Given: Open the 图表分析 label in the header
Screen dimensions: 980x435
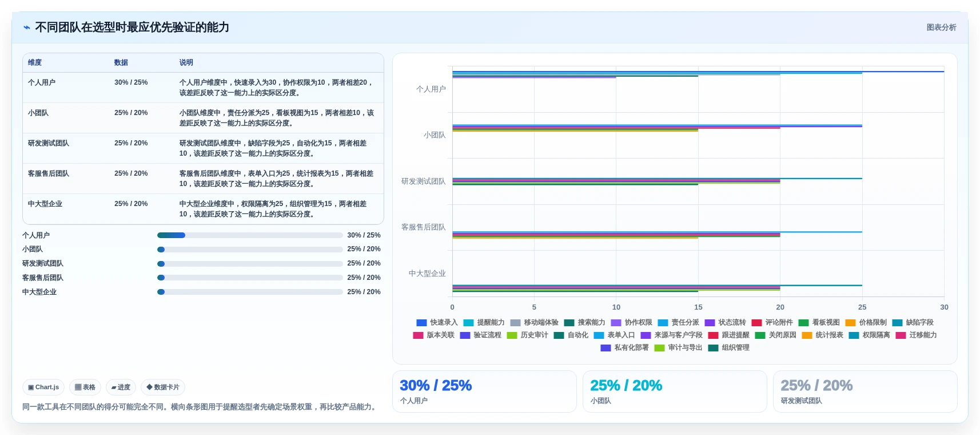Looking at the screenshot, I should [x=941, y=27].
